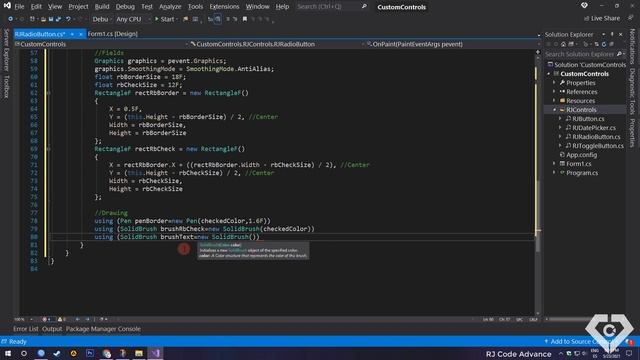640x360 pixels.
Task: Open the Tools menu
Action: click(195, 7)
